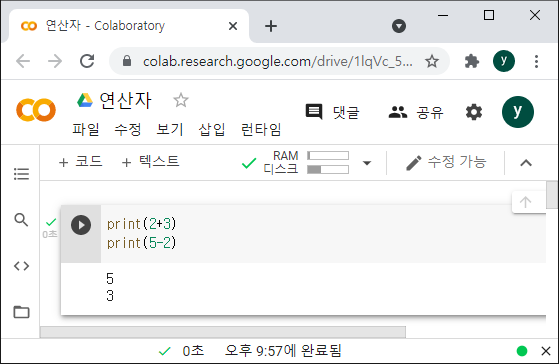Image resolution: width=559 pixels, height=364 pixels.
Task: Open the 파일 menu
Action: (86, 129)
